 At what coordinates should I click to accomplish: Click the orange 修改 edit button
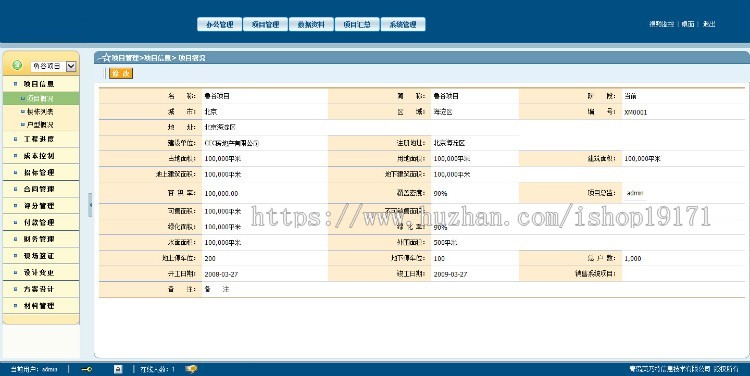tap(121, 73)
